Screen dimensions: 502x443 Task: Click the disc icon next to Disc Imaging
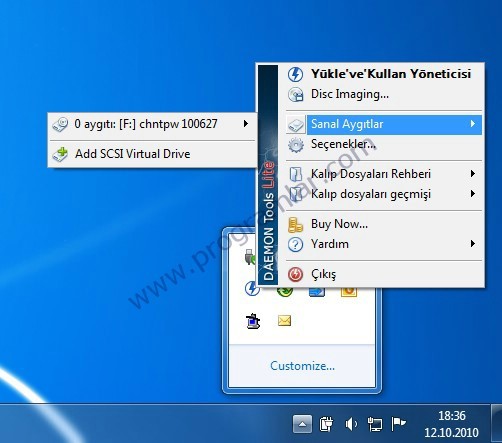295,94
